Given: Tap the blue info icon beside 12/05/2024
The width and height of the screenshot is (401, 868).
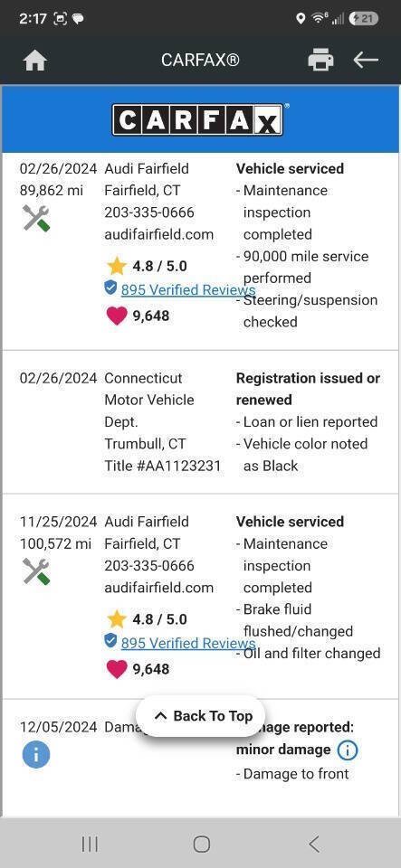Looking at the screenshot, I should tap(36, 755).
